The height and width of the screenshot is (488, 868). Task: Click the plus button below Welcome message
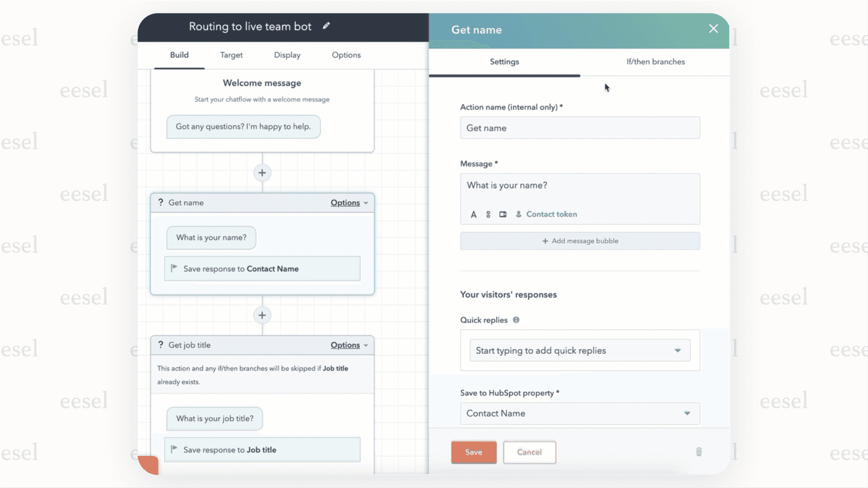click(x=262, y=172)
